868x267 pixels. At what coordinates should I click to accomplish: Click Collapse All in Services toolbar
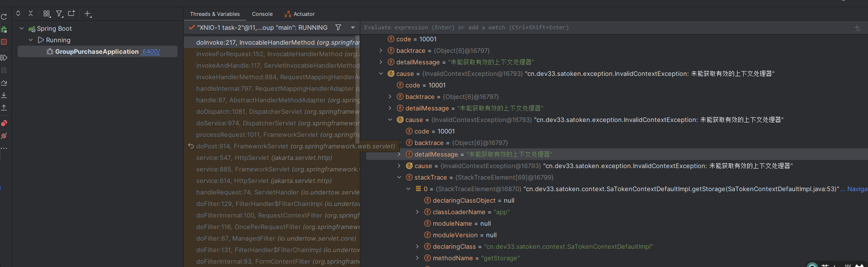point(31,13)
